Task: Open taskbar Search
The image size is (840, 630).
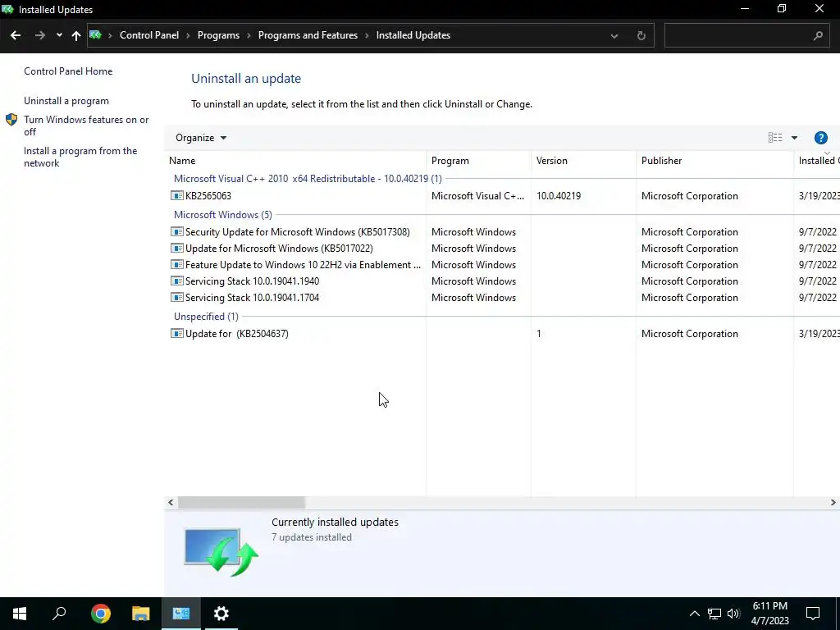Action: (x=59, y=614)
